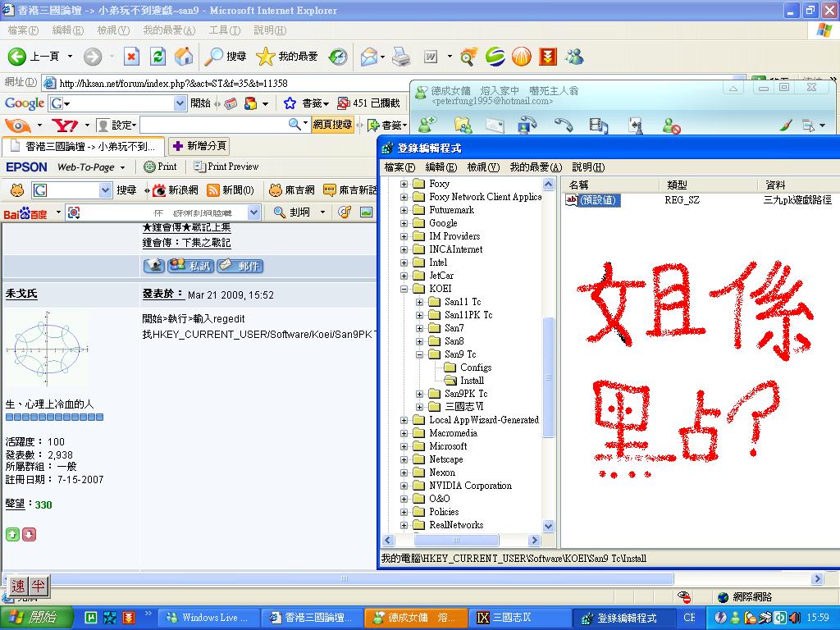Open 檔案 menu in Registry Editor
840x630 pixels.
coord(399,167)
